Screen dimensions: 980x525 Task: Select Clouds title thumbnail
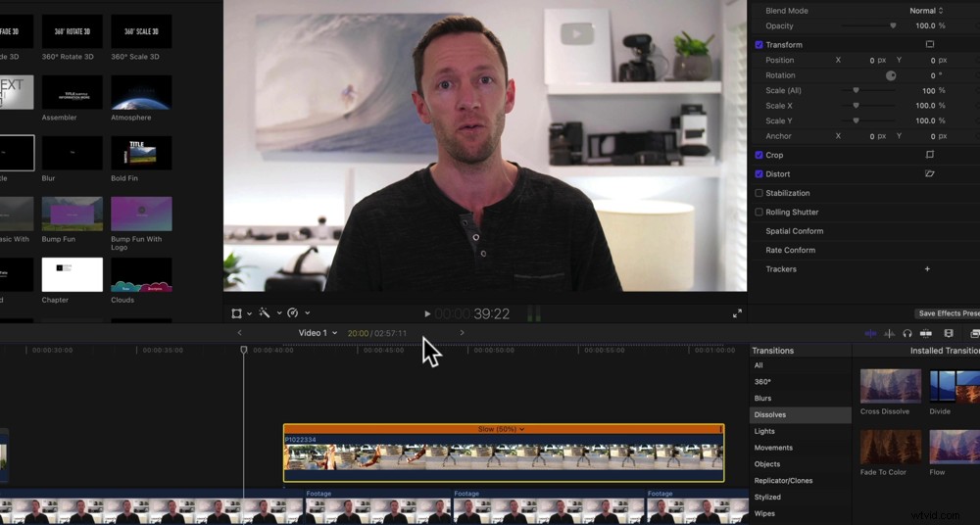pyautogui.click(x=141, y=274)
